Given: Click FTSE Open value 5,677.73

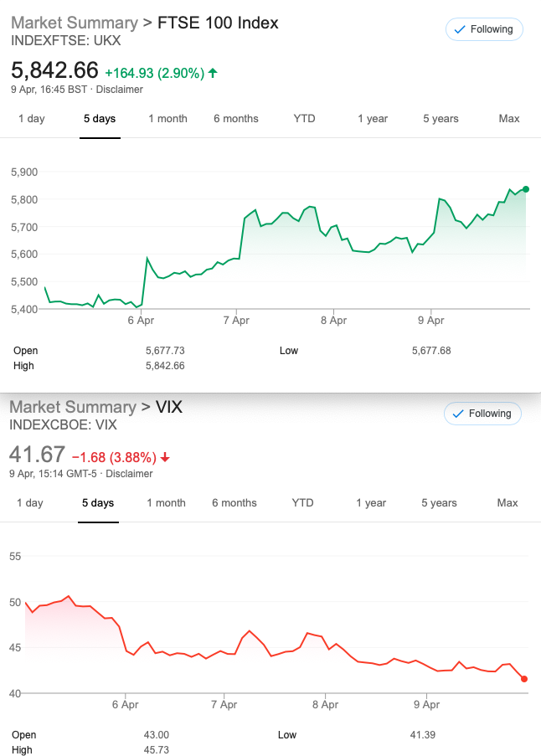Looking at the screenshot, I should [165, 351].
